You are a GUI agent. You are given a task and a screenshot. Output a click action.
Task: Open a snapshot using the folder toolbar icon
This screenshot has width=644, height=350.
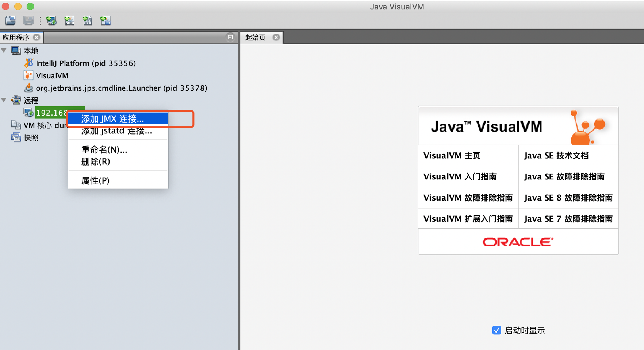point(10,20)
